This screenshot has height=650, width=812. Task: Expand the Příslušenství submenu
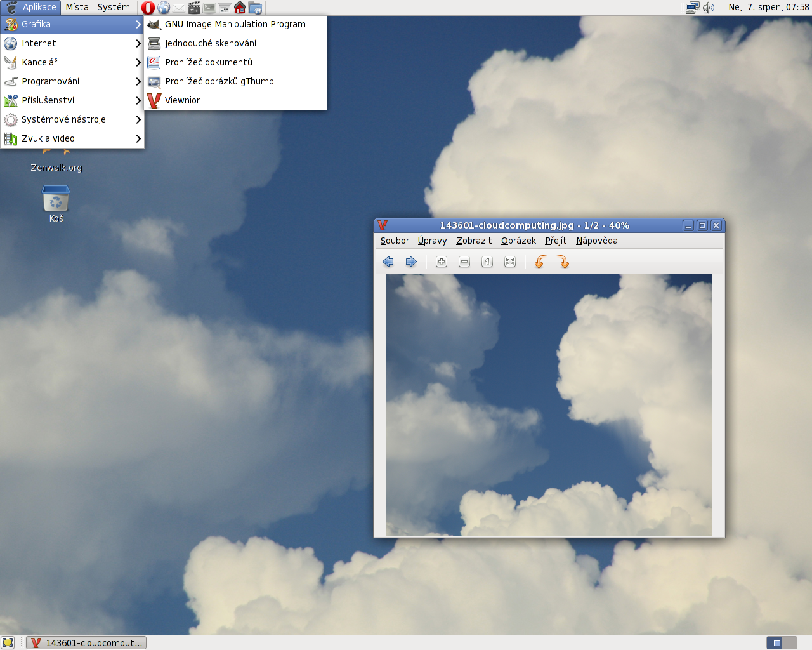pyautogui.click(x=72, y=100)
